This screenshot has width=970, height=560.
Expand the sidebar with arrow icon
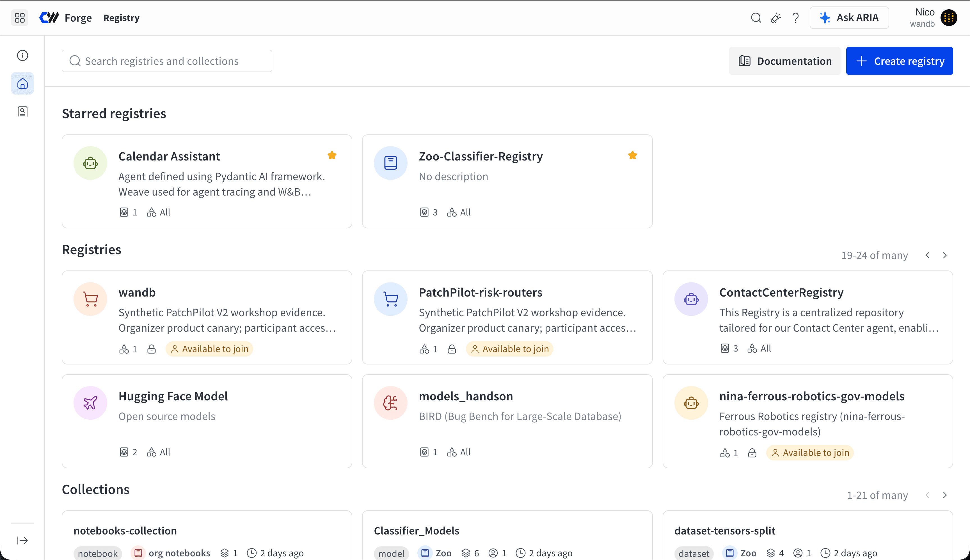point(23,540)
